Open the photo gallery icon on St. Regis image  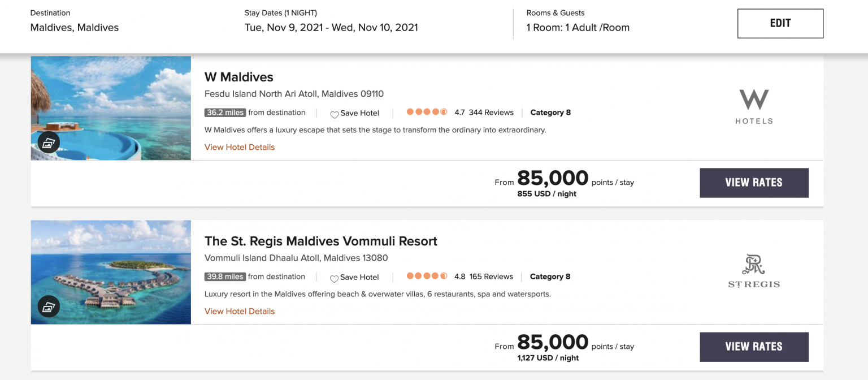[49, 306]
